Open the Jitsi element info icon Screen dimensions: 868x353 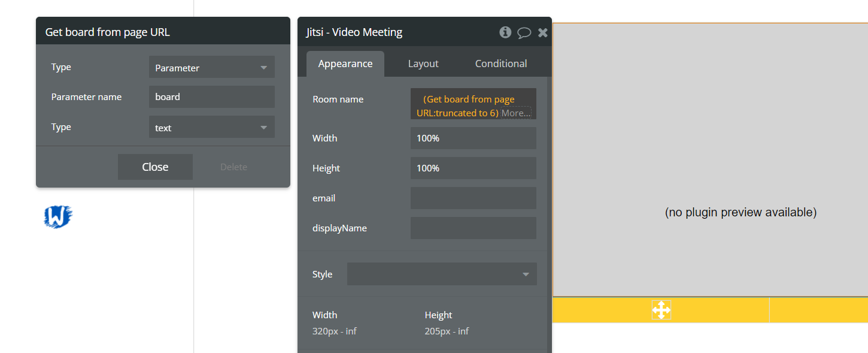pos(505,32)
